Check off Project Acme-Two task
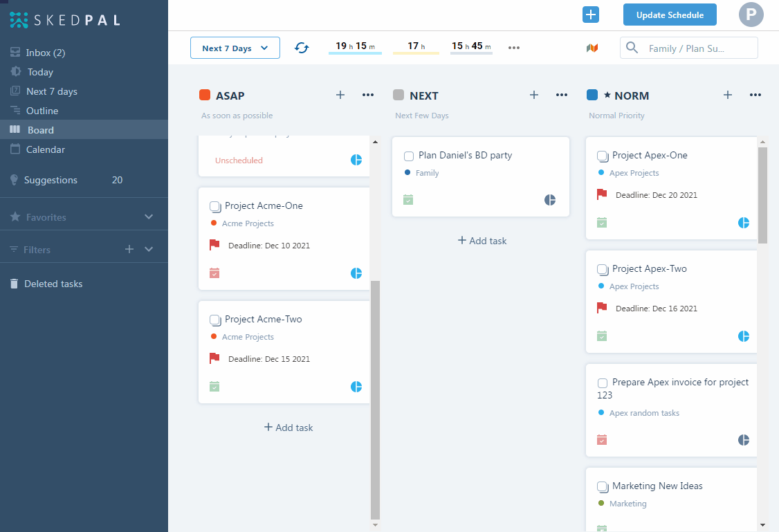The image size is (779, 532). (215, 320)
